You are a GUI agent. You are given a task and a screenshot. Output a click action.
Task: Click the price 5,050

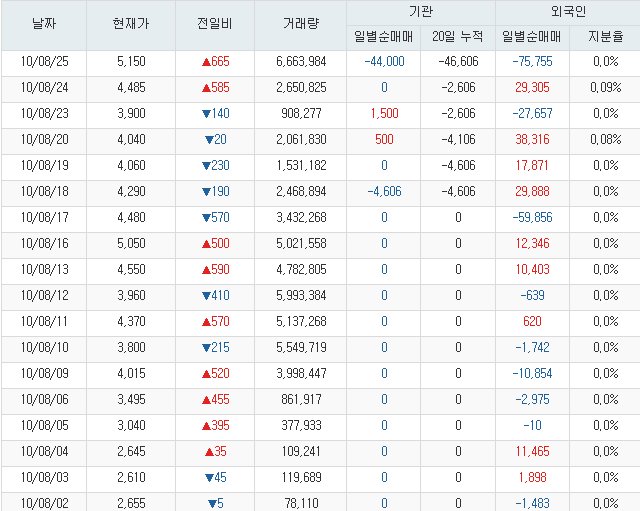131,244
